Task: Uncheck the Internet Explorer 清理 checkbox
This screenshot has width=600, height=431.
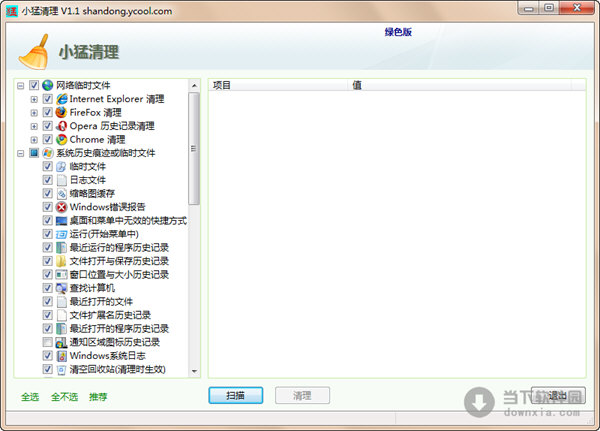Action: pyautogui.click(x=47, y=99)
